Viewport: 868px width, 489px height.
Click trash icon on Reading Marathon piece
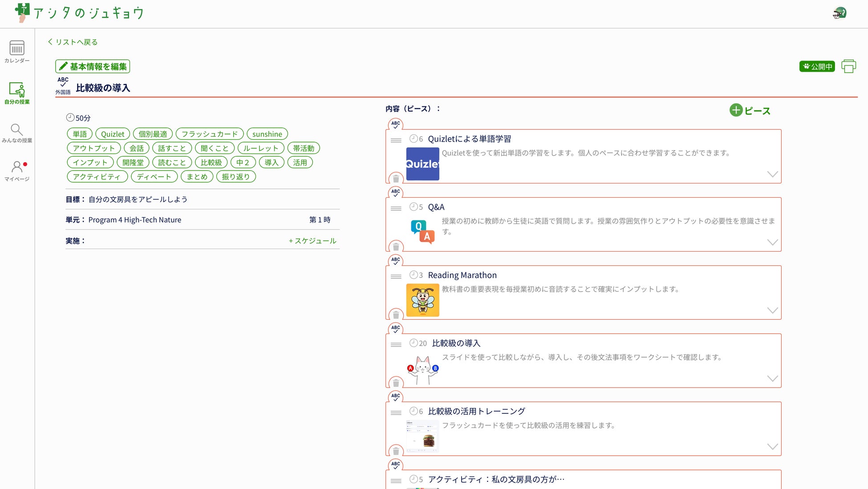pyautogui.click(x=396, y=315)
